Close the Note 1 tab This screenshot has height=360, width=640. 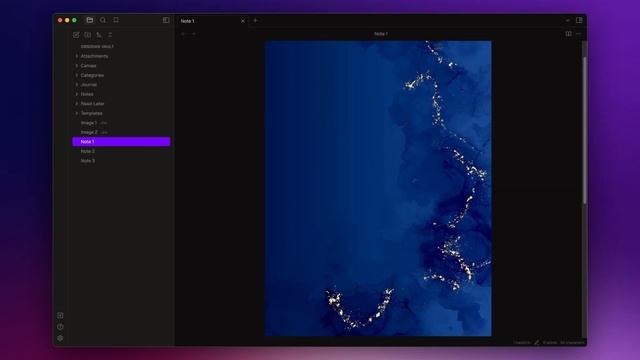[243, 21]
